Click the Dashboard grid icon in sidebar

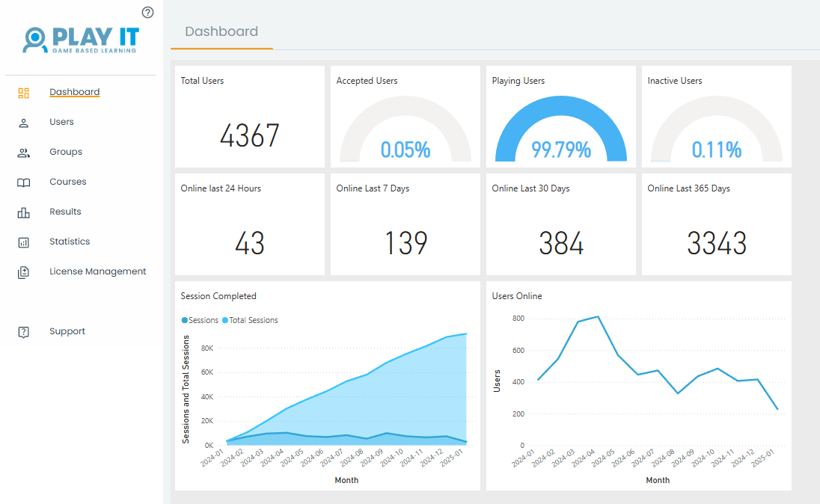coord(23,93)
